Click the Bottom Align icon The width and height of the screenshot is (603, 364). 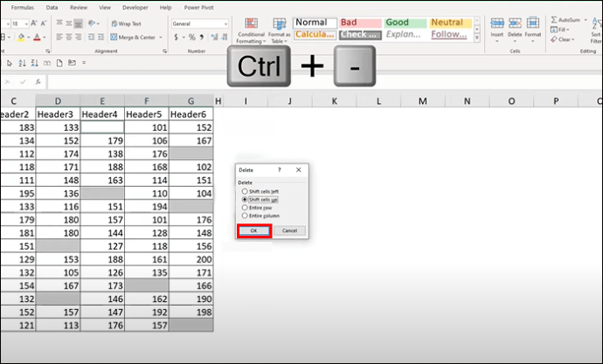coord(79,24)
